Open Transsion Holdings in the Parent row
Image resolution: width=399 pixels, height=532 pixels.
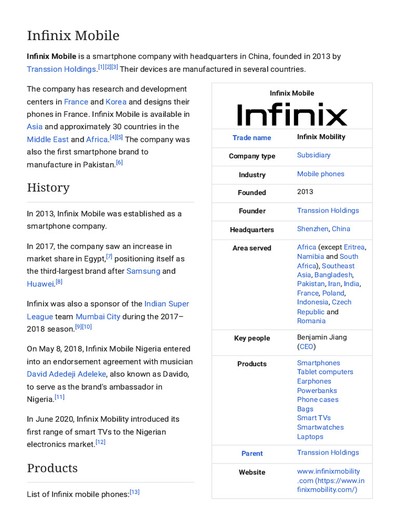pyautogui.click(x=328, y=453)
